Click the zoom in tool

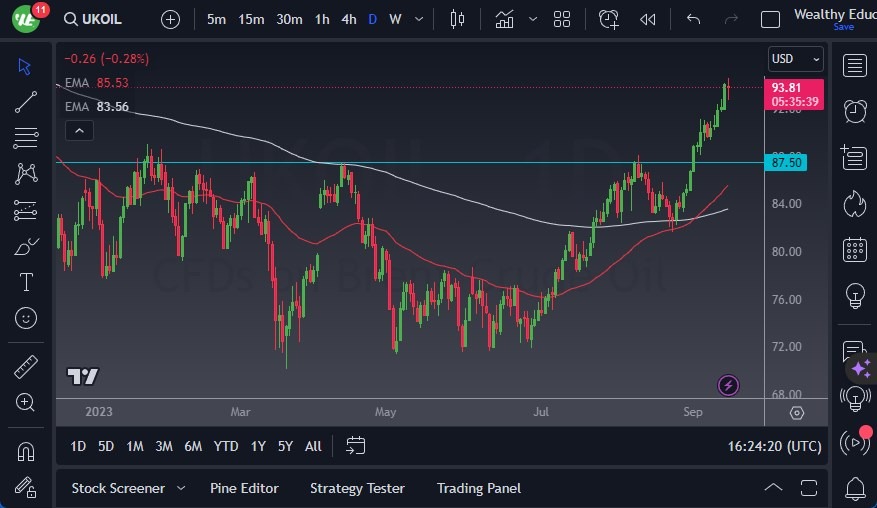[x=26, y=402]
